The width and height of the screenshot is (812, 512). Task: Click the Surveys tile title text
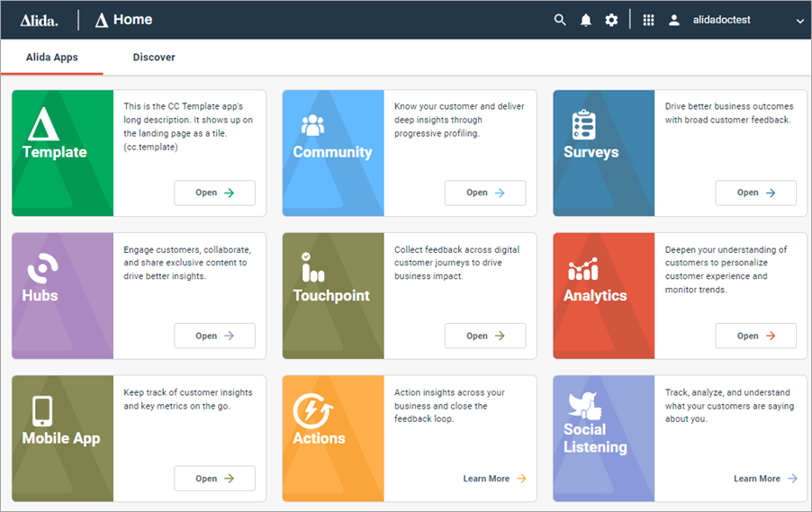(x=591, y=152)
